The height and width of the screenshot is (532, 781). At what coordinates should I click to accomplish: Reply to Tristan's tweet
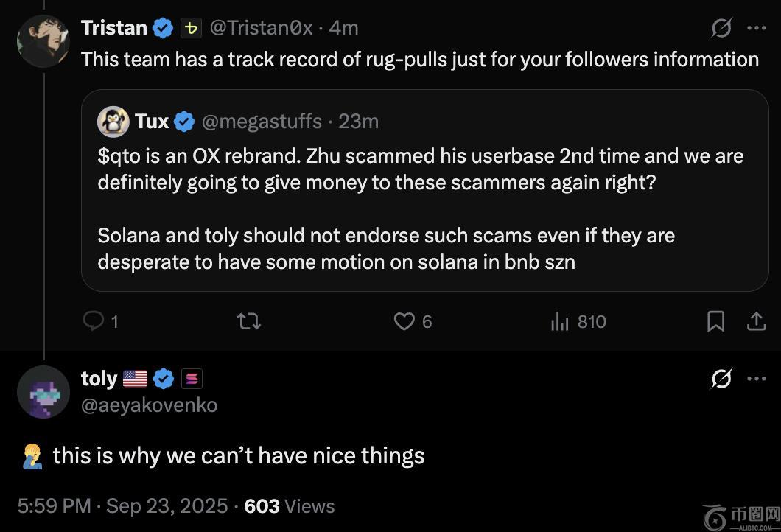tap(94, 321)
